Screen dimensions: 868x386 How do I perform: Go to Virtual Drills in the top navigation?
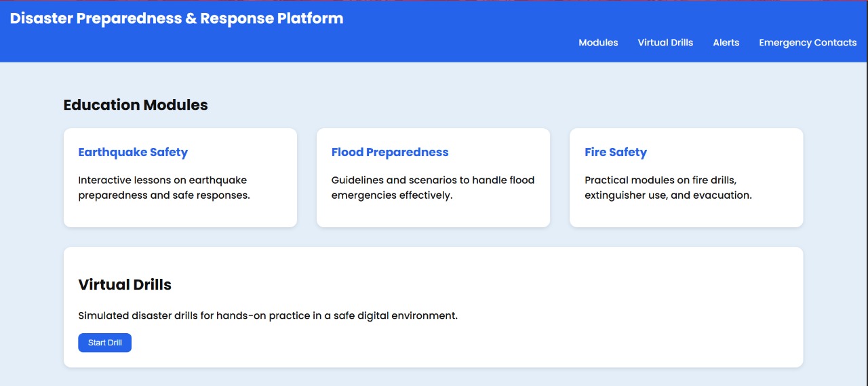pos(665,43)
